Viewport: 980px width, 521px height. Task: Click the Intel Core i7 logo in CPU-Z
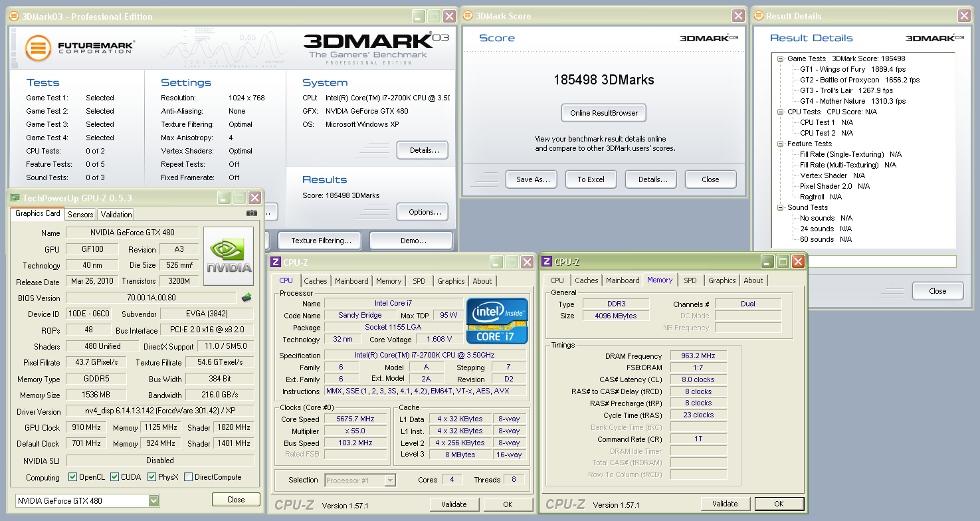pos(497,321)
